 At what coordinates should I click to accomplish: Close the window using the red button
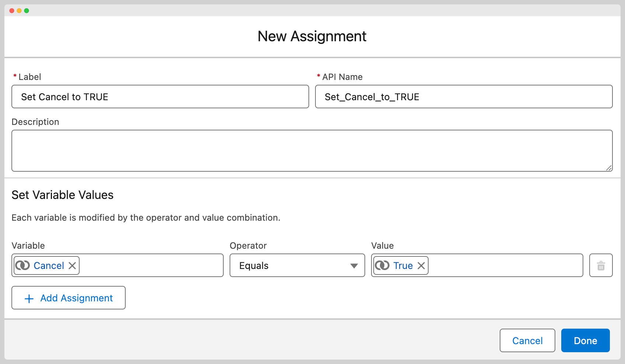(12, 11)
